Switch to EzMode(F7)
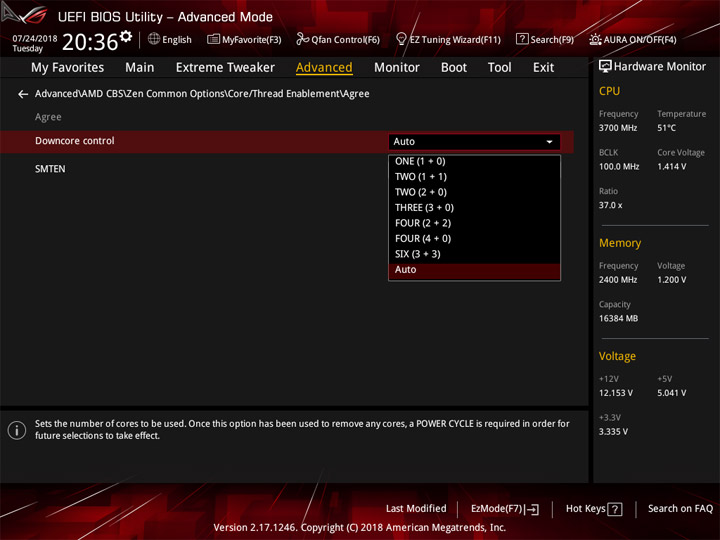The width and height of the screenshot is (720, 540). tap(505, 509)
